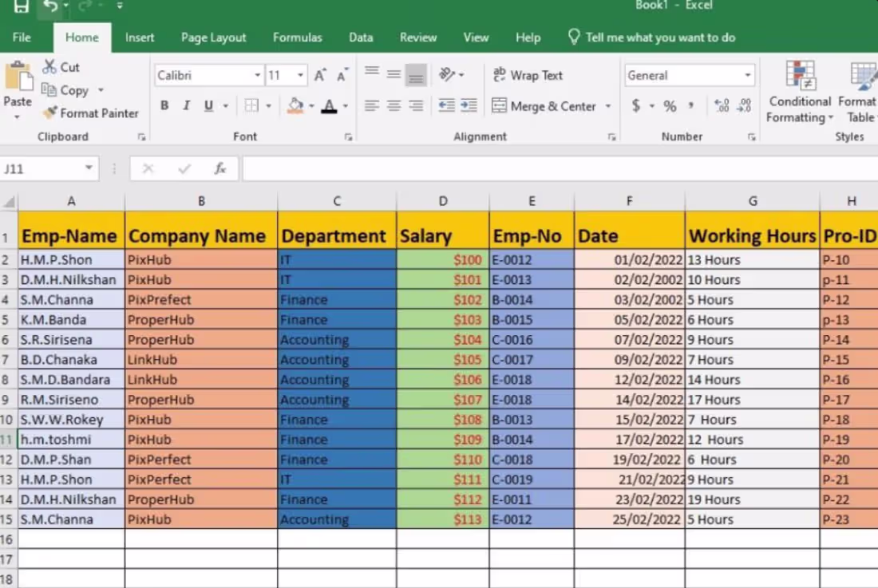The image size is (878, 588).
Task: Click the Copy icon
Action: pyautogui.click(x=49, y=89)
